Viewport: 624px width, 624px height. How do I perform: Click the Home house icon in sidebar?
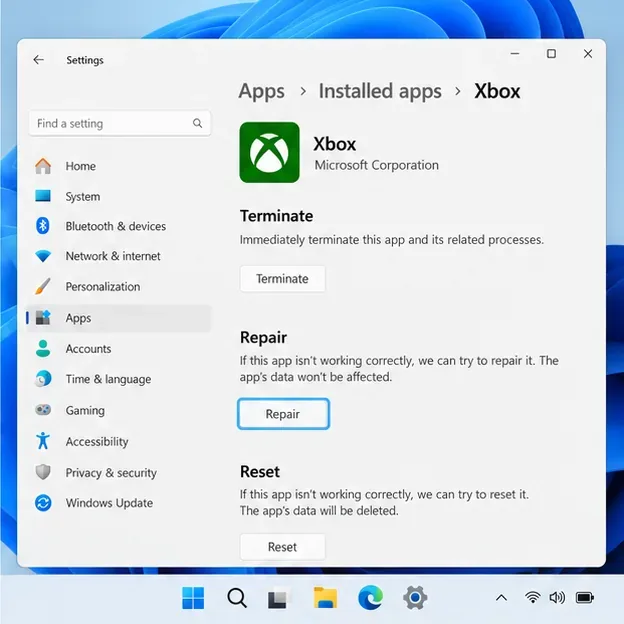pos(43,166)
